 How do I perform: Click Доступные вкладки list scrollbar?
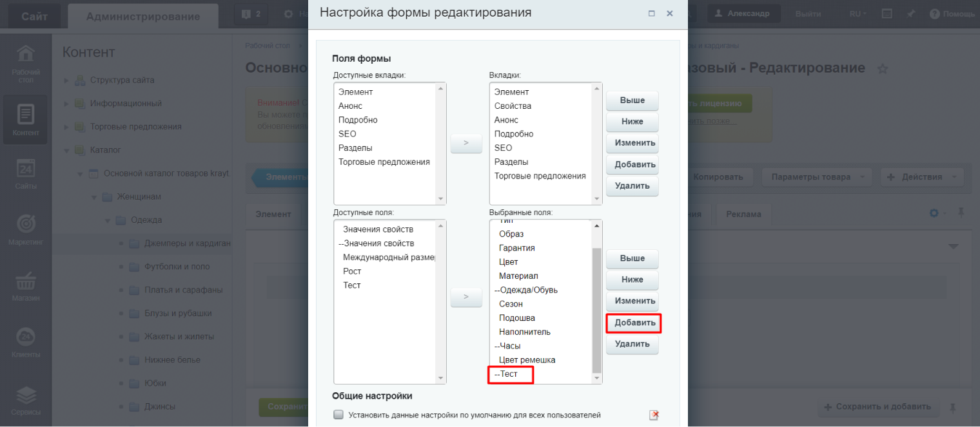pyautogui.click(x=441, y=144)
